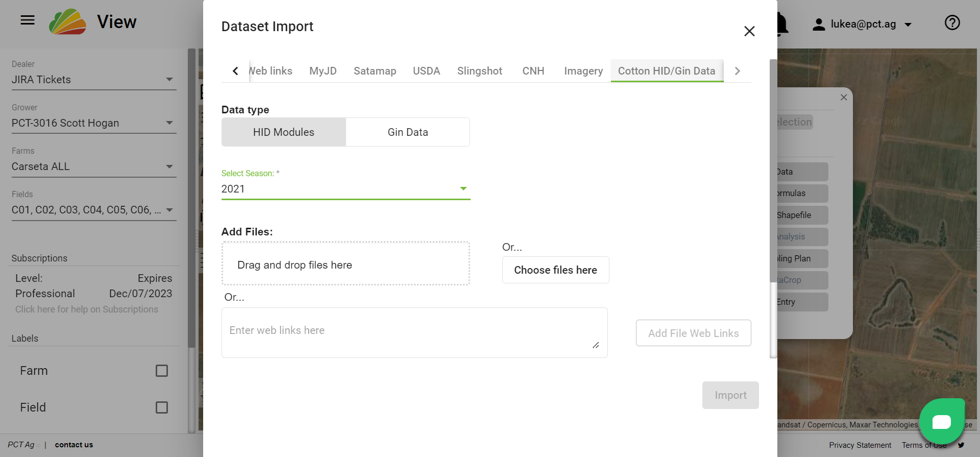
Task: Open the hamburger main menu
Action: coord(28,20)
